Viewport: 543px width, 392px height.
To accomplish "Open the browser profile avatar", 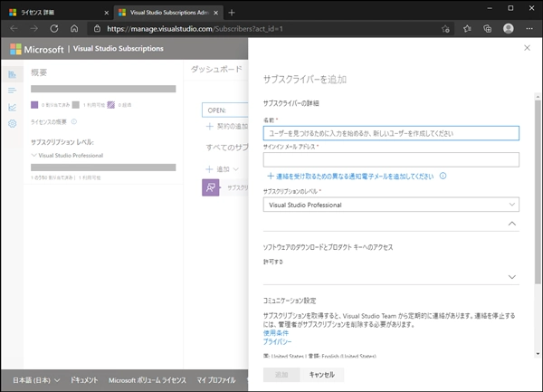I will 509,29.
